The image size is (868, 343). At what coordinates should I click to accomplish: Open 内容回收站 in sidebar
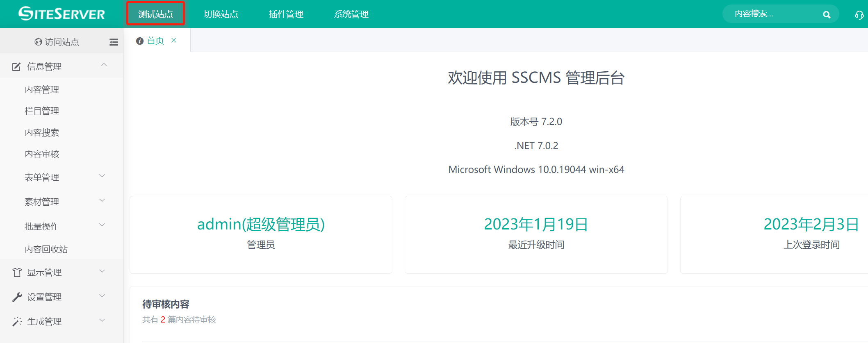click(x=46, y=250)
